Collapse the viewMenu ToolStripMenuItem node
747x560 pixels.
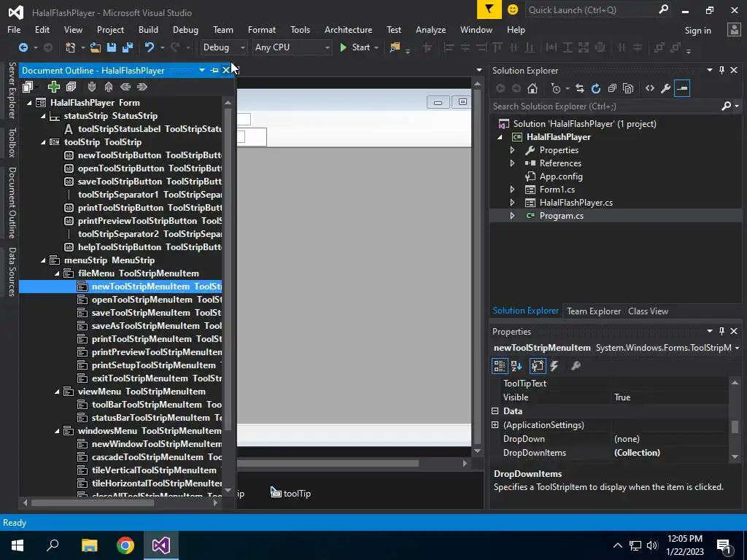(57, 392)
